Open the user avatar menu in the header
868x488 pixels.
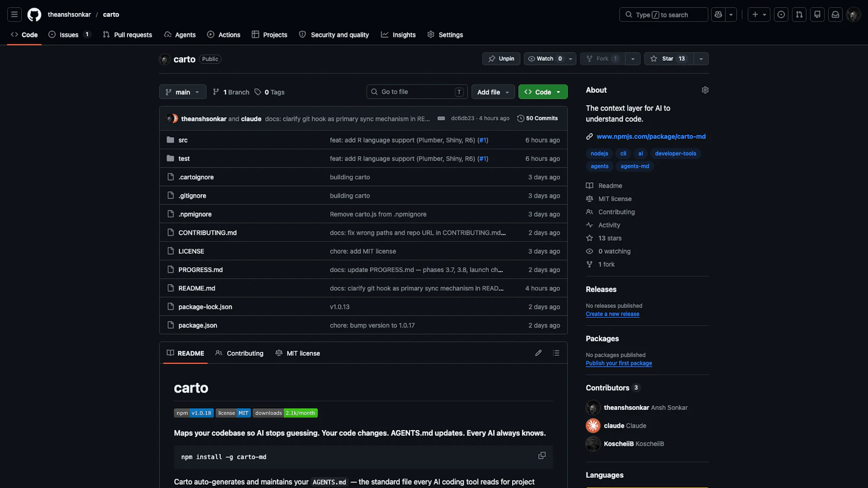tap(853, 15)
